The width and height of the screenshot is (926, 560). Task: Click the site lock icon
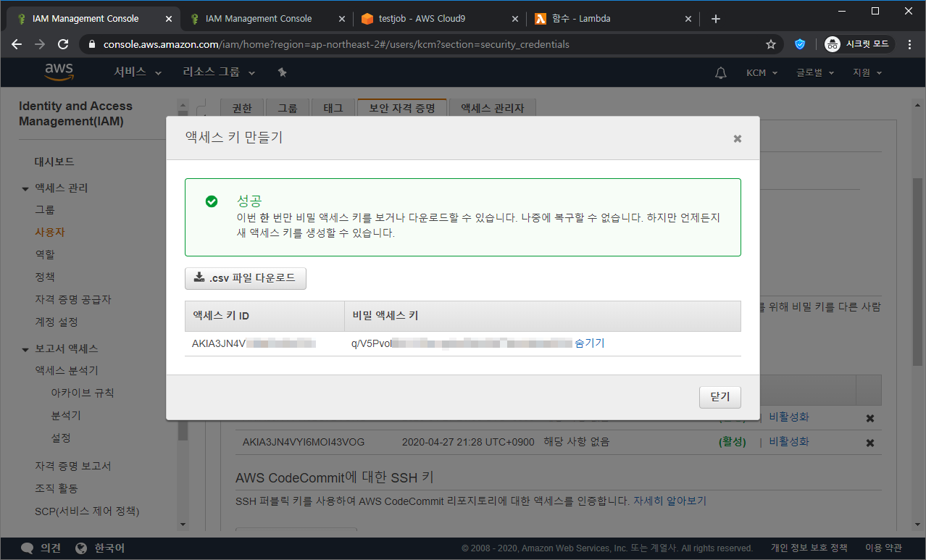pyautogui.click(x=91, y=44)
